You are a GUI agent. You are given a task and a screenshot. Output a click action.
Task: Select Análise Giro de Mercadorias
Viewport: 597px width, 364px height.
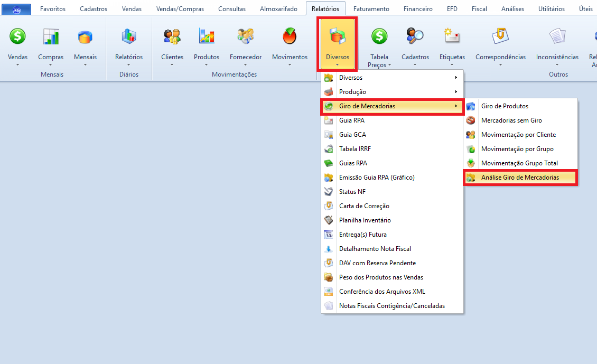(520, 178)
